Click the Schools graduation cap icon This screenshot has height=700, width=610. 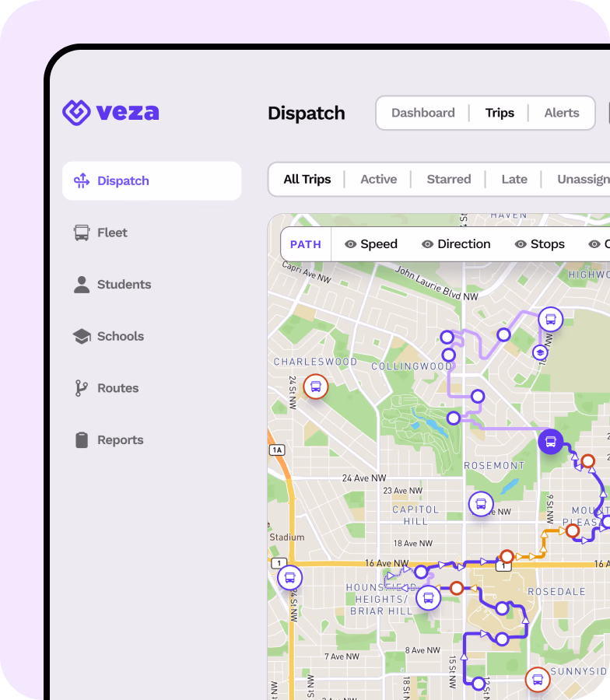click(82, 336)
